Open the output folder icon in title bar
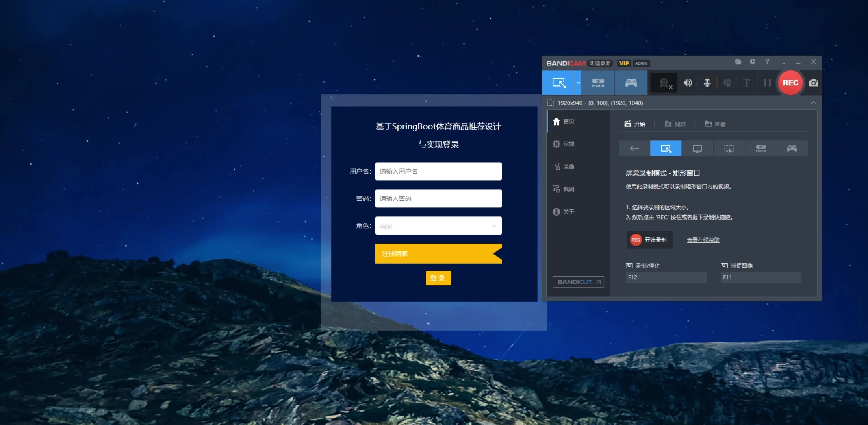Screen dimensions: 868x425 [x=738, y=62]
